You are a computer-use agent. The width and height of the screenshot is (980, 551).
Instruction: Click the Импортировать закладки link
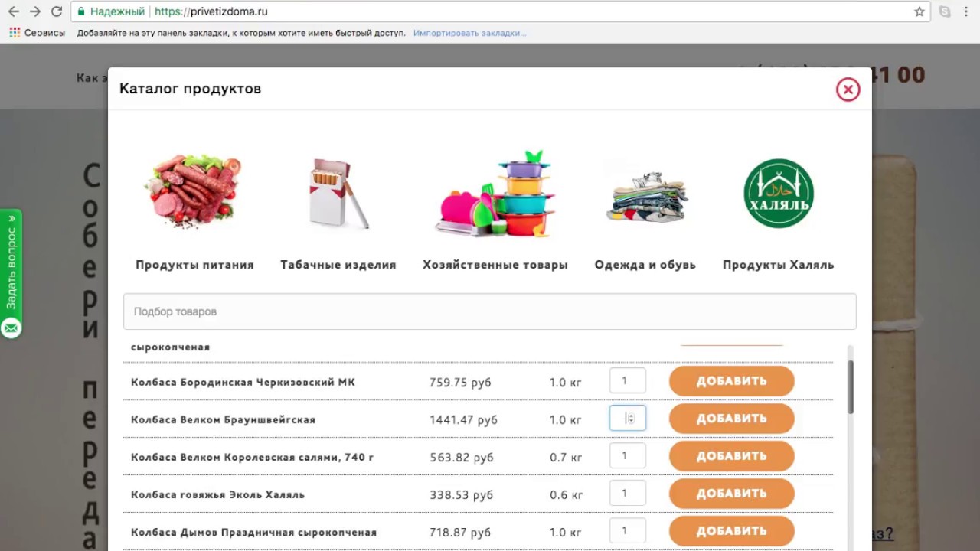tap(469, 33)
